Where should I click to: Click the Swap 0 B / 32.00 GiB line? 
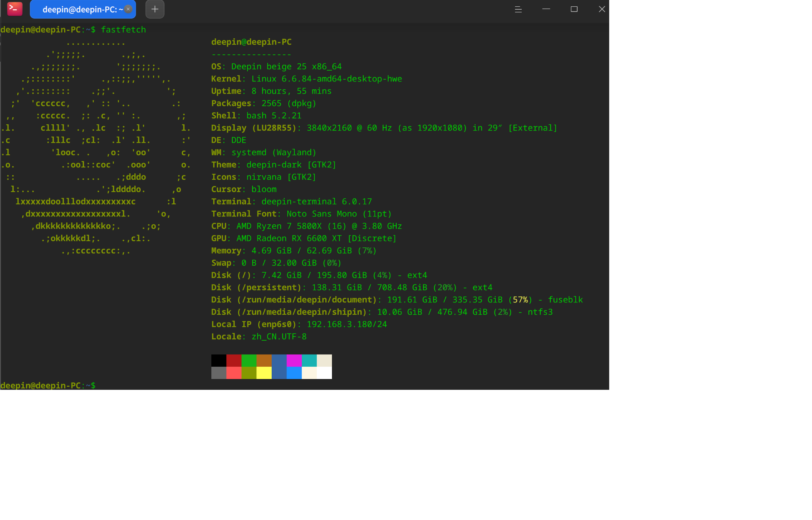coord(276,263)
